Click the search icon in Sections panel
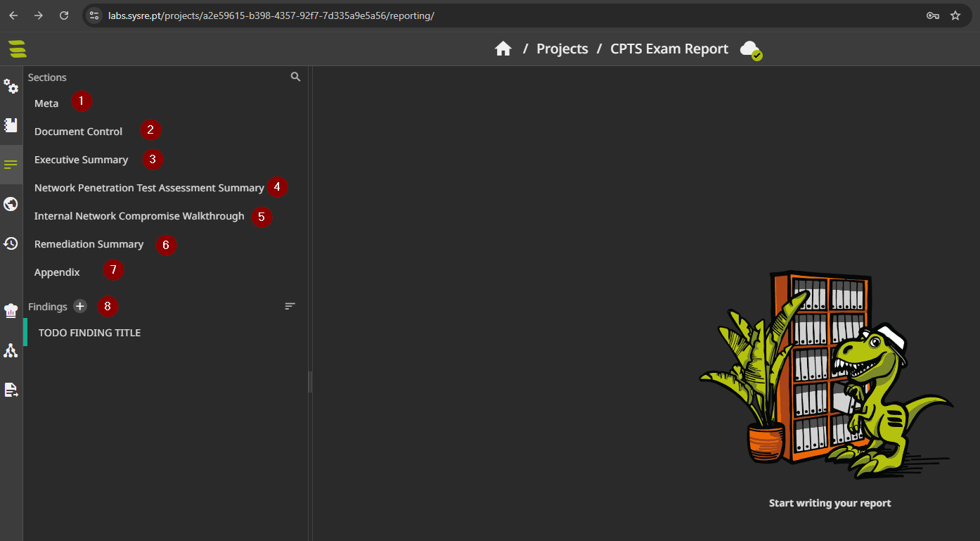The image size is (980, 541). click(296, 77)
